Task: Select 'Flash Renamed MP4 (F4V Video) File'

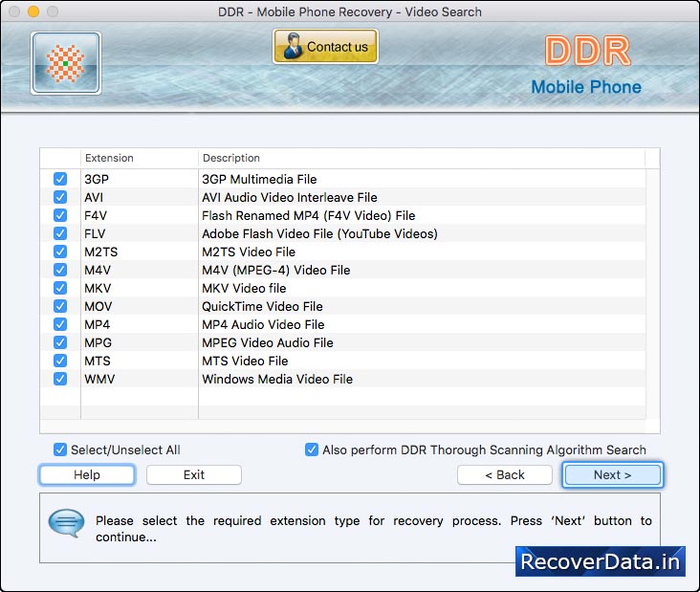Action: [309, 215]
